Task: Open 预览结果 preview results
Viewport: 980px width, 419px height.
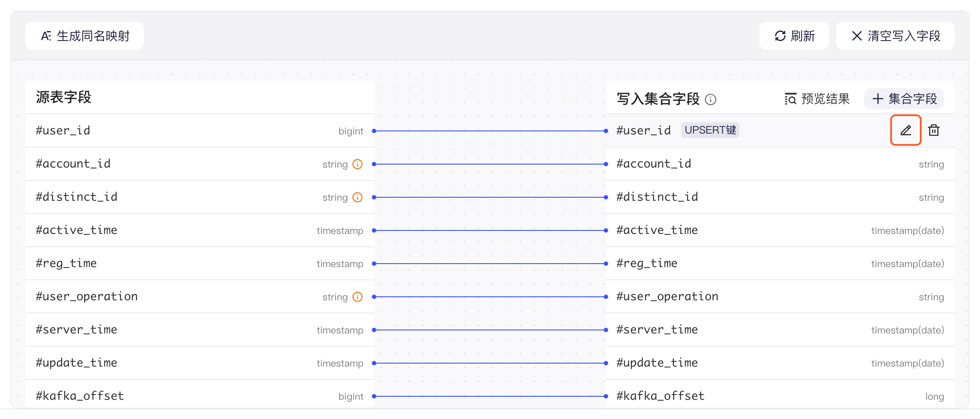Action: pyautogui.click(x=817, y=99)
